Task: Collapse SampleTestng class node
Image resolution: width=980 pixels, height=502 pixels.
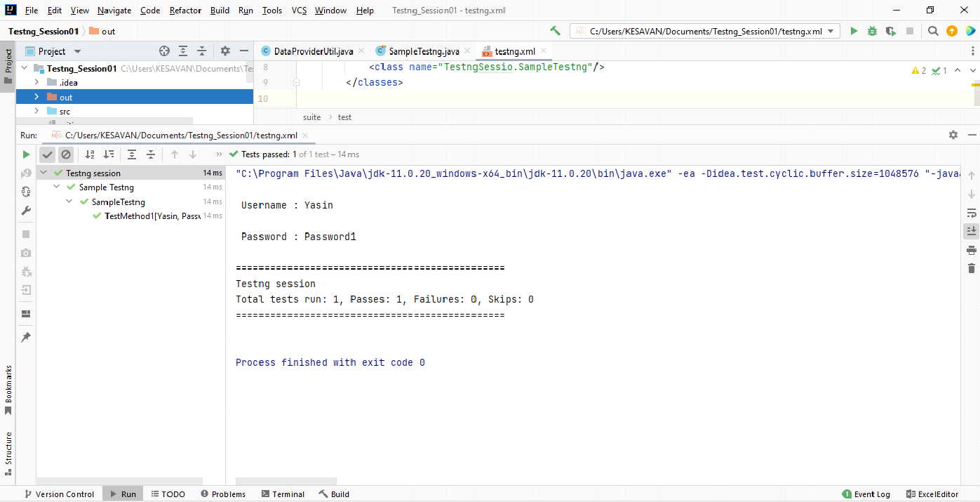Action: tap(69, 202)
